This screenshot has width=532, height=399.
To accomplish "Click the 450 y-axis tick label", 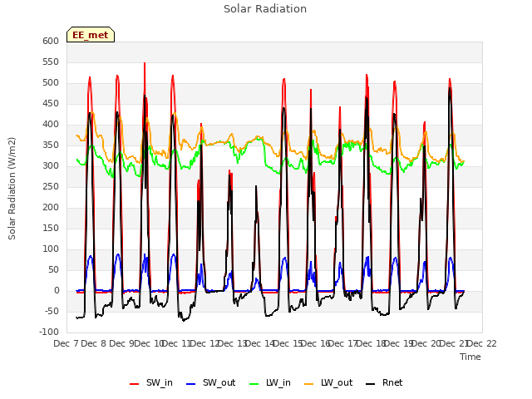I will [51, 103].
